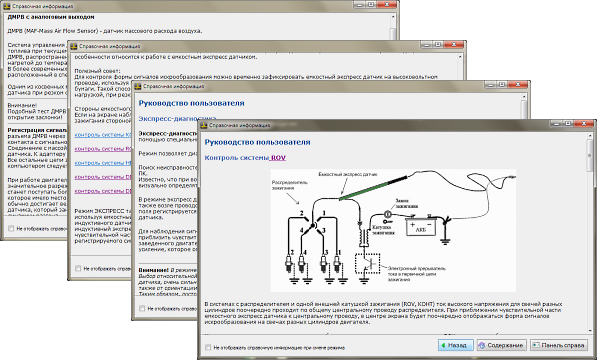The width and height of the screenshot is (597, 360).
Task: Open the ROV link in Контроль системы heading
Action: point(278,158)
